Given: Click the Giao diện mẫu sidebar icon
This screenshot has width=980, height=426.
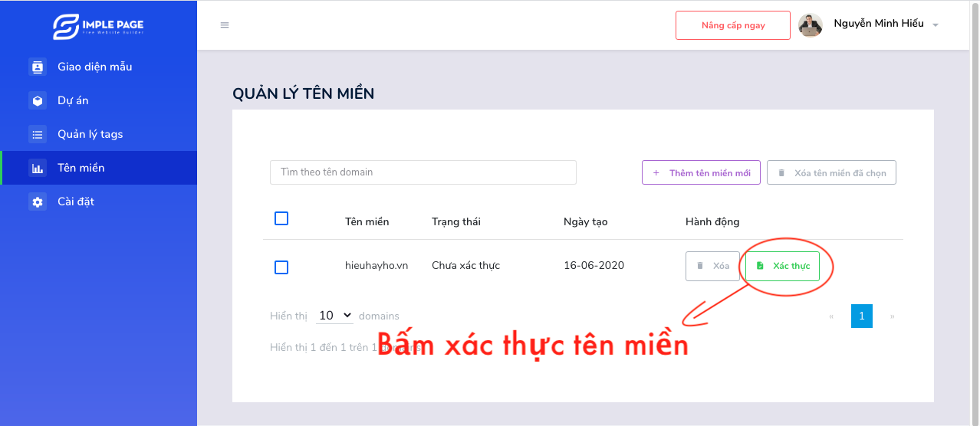Looking at the screenshot, I should click(x=37, y=67).
